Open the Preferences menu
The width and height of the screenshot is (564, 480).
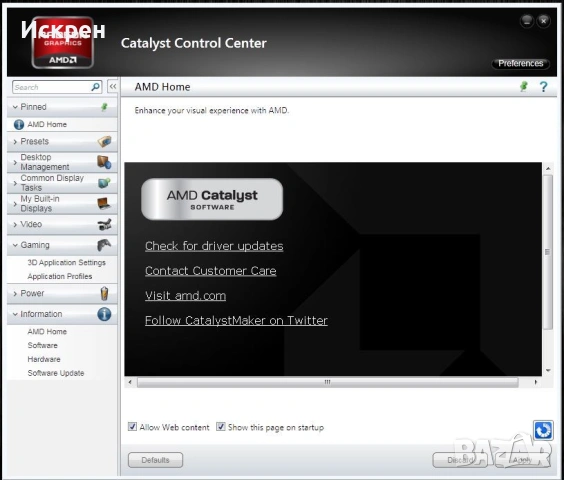click(x=520, y=63)
